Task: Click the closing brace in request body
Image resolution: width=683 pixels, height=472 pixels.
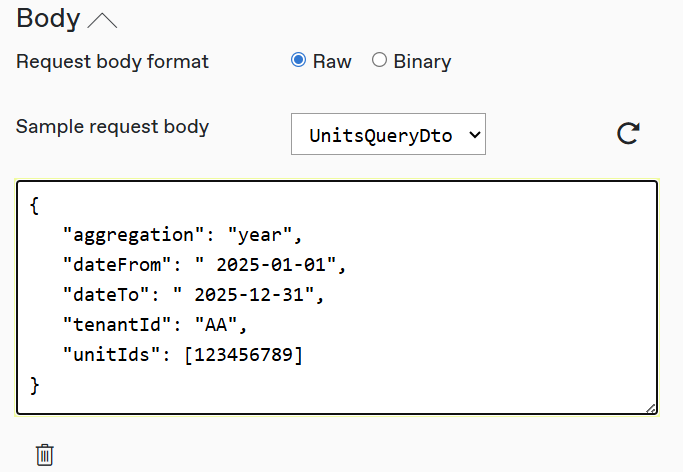Action: tap(35, 384)
